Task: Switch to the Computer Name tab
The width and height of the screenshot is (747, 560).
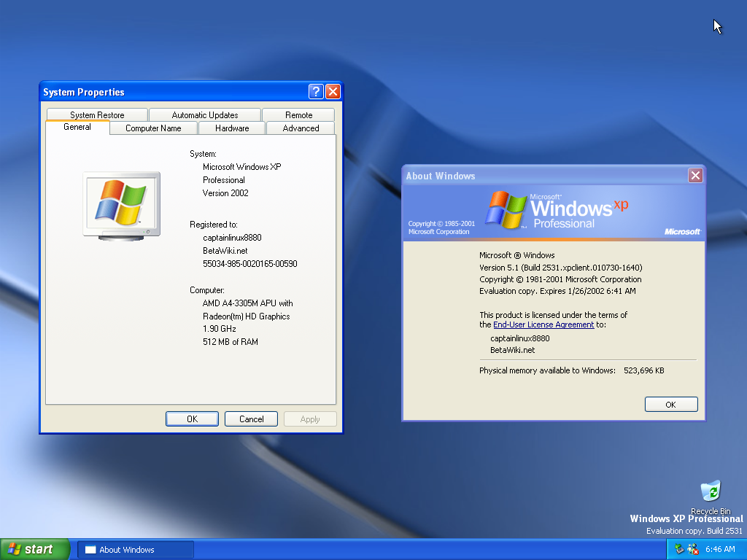Action: (153, 128)
